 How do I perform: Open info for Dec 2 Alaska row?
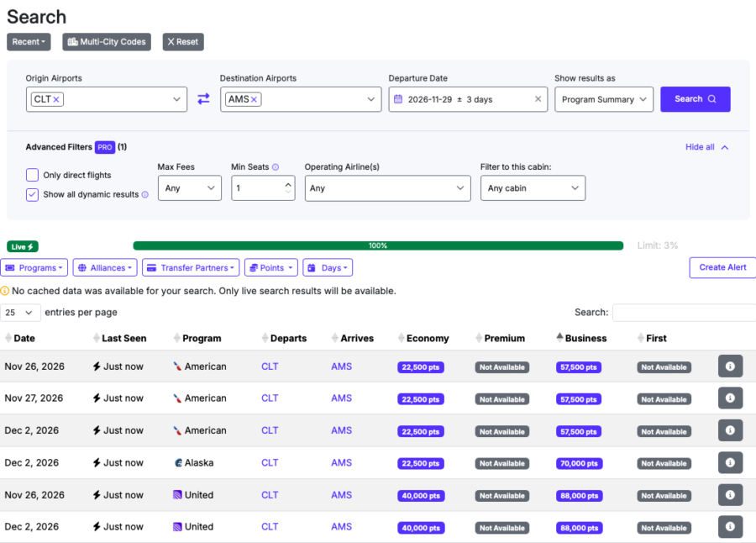(x=730, y=462)
